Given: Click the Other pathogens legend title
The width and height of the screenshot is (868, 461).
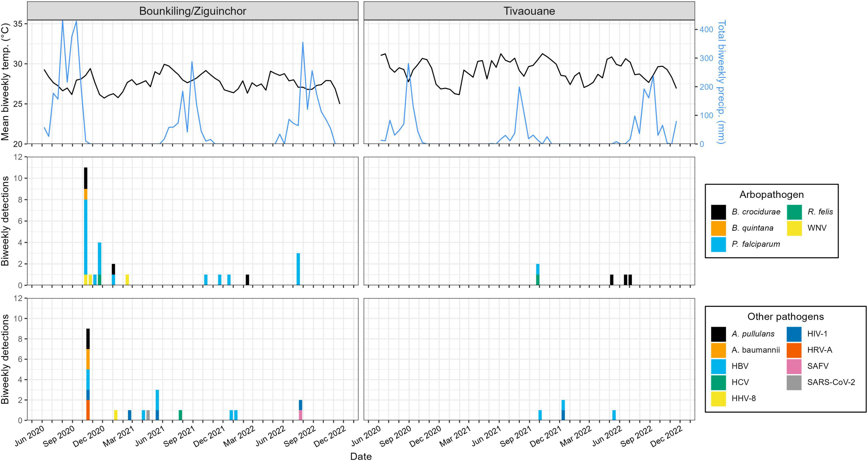Looking at the screenshot, I should coord(785,316).
